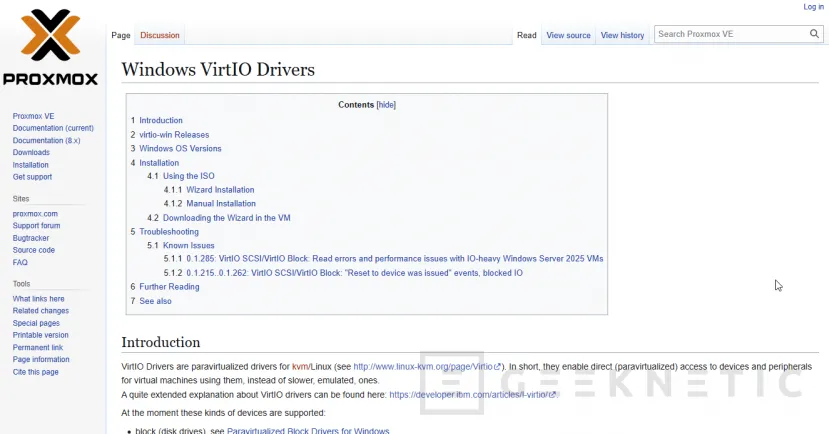Open Special pages link
829x434 pixels.
36,323
